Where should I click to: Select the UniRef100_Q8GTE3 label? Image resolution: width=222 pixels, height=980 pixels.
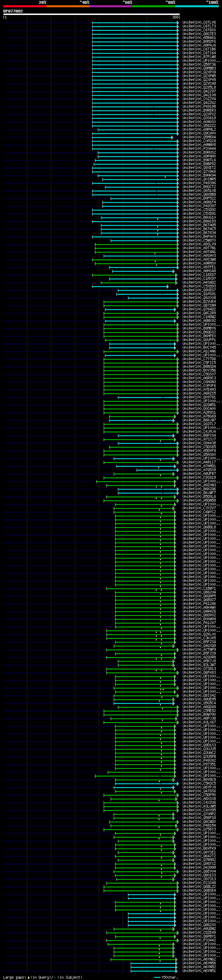pyautogui.click(x=199, y=34)
